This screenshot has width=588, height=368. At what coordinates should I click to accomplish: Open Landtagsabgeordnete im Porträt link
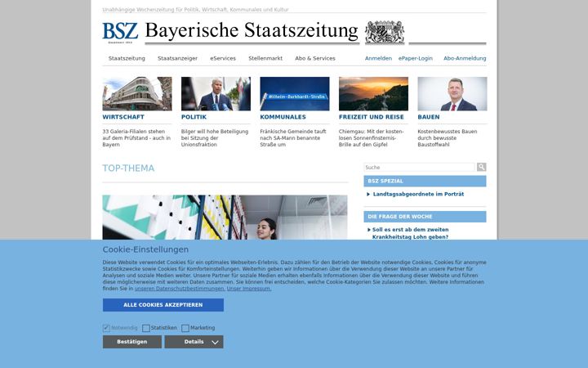pyautogui.click(x=418, y=194)
